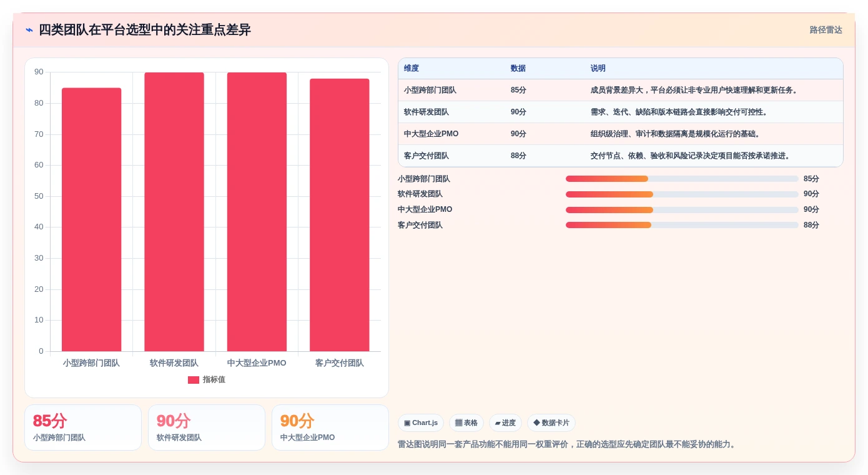
Task: Click the 85分 value beside the progress bar
Action: 811,179
